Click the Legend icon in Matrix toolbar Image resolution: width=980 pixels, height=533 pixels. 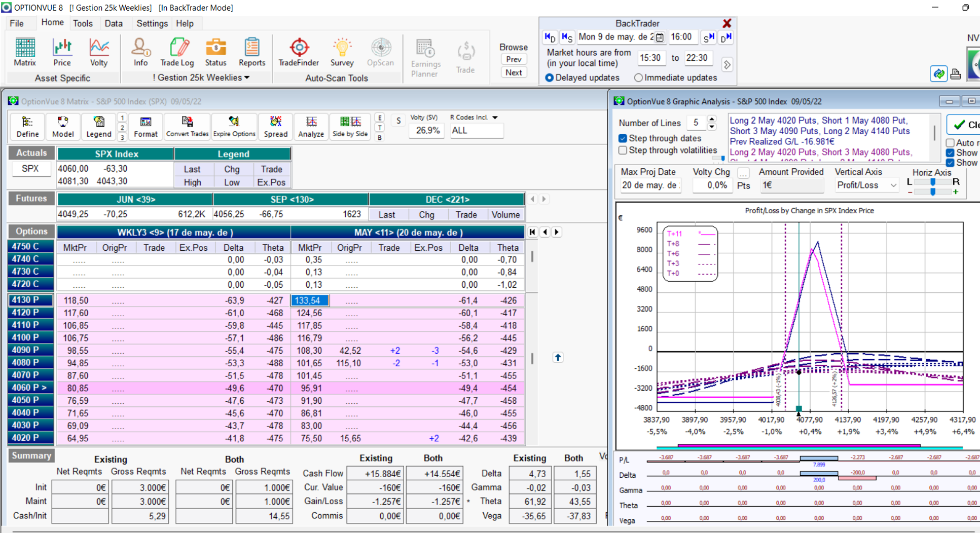pos(98,127)
